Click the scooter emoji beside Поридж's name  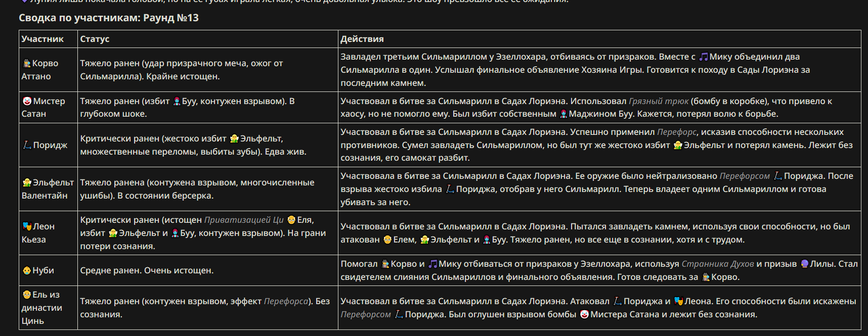27,145
